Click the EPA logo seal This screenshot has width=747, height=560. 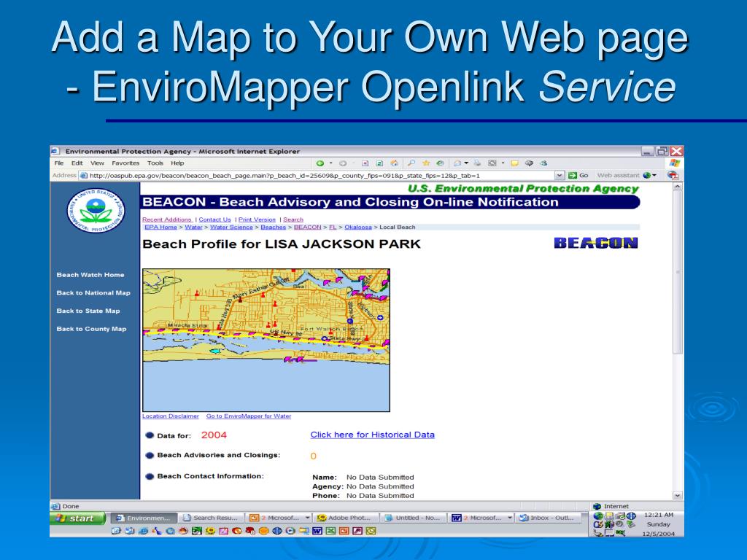point(96,211)
